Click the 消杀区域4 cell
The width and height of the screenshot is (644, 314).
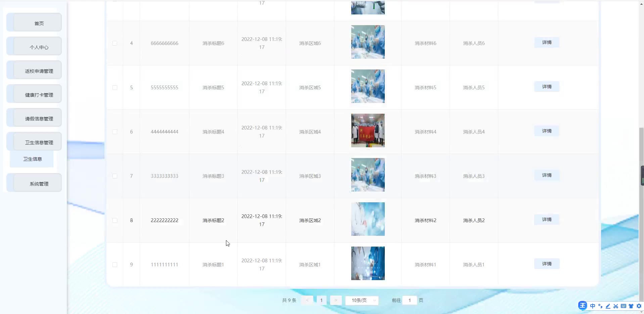coord(310,132)
